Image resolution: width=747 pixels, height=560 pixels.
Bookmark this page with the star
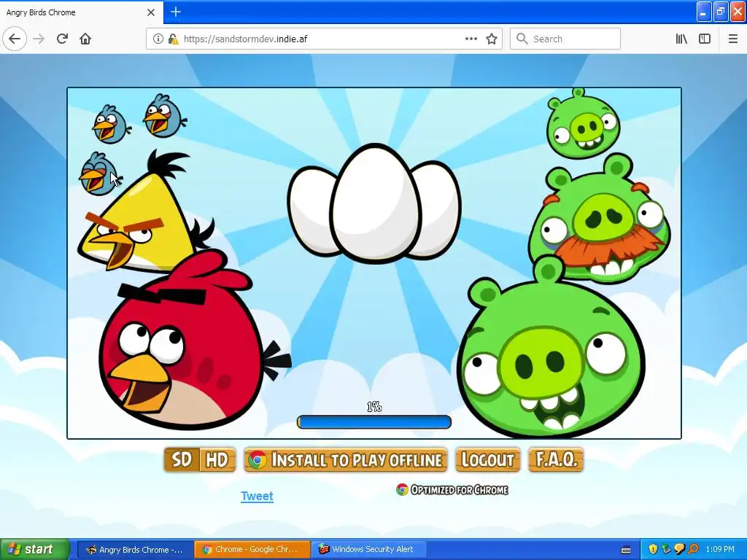coord(492,39)
